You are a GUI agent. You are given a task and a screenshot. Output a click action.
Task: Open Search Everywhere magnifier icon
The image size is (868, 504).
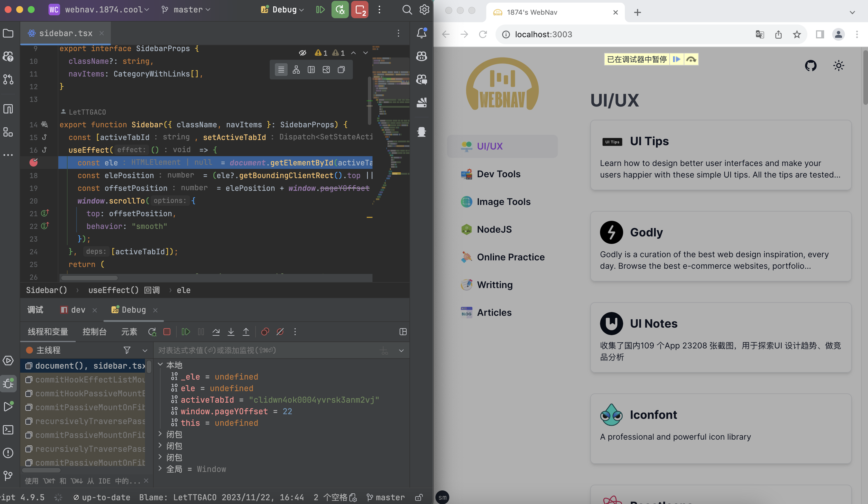pos(407,10)
